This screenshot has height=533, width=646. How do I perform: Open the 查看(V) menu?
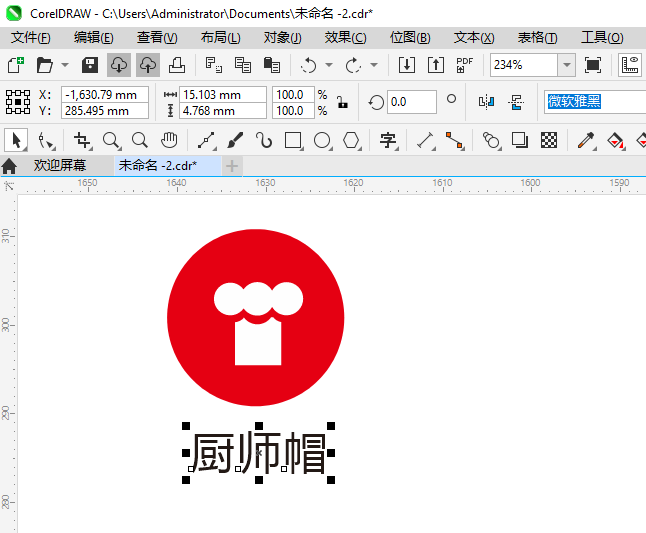tap(157, 38)
